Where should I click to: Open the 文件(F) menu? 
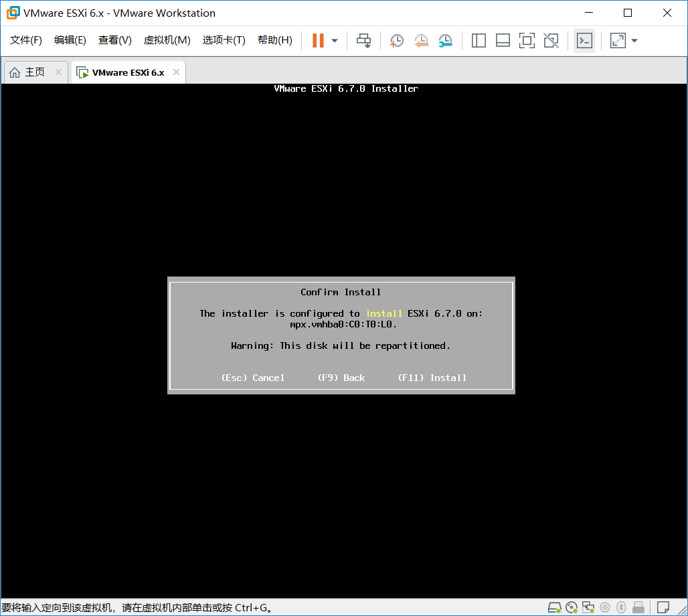[26, 40]
